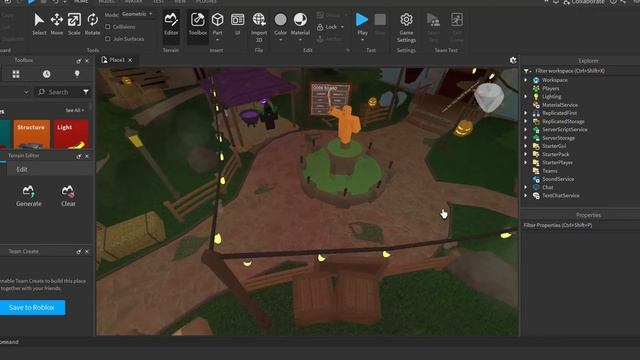Insert a new Part

point(217,26)
